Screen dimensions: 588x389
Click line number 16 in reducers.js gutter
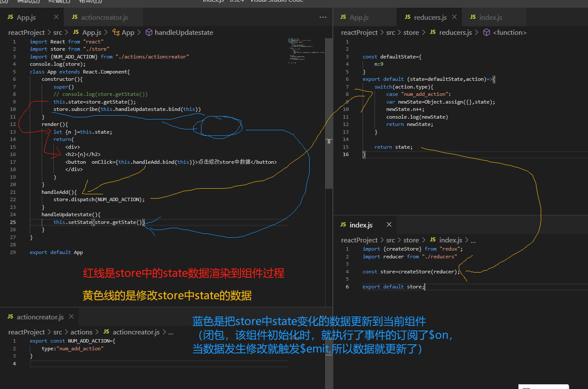(346, 154)
